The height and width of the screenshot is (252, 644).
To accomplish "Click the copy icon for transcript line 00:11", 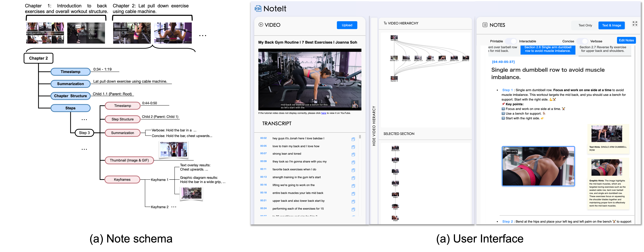I will click(353, 170).
